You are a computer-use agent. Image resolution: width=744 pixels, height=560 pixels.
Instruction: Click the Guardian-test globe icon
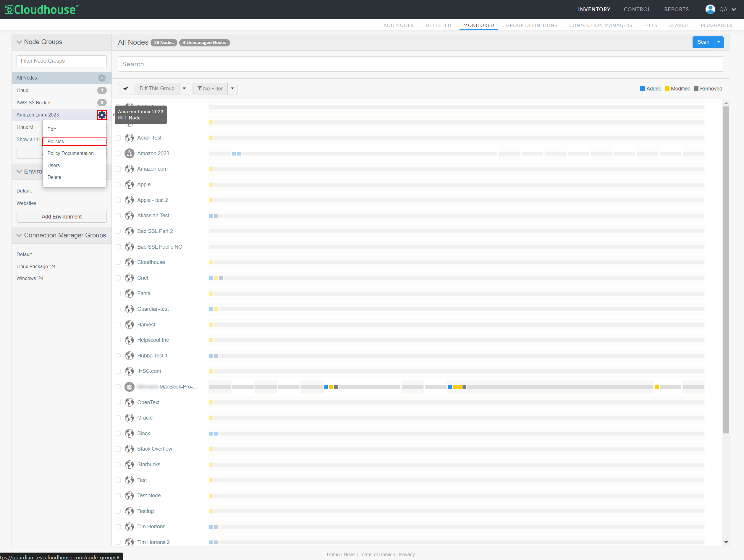130,309
